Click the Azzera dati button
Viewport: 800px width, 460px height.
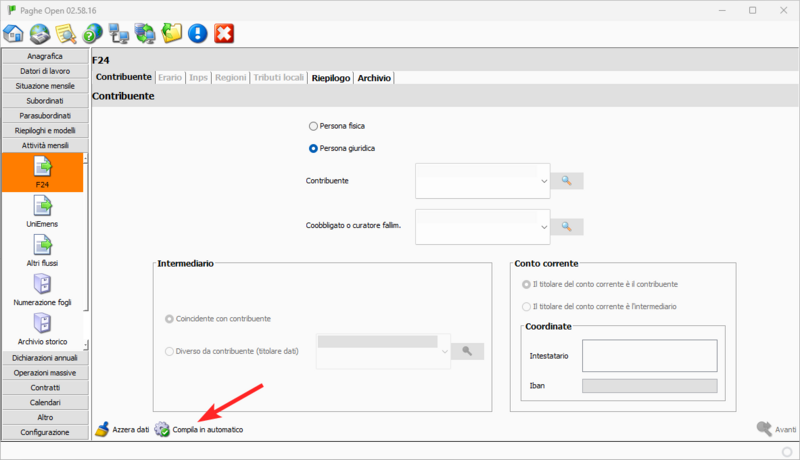click(122, 429)
